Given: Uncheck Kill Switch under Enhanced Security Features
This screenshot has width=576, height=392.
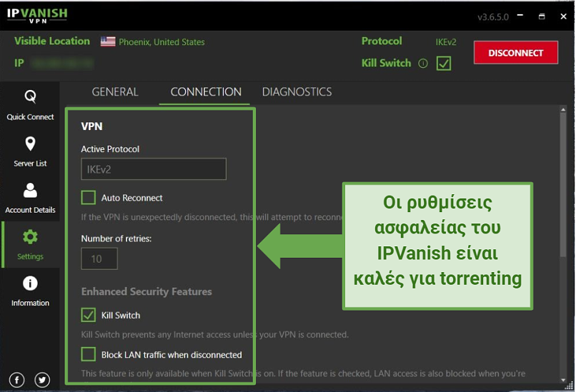Looking at the screenshot, I should tap(88, 315).
